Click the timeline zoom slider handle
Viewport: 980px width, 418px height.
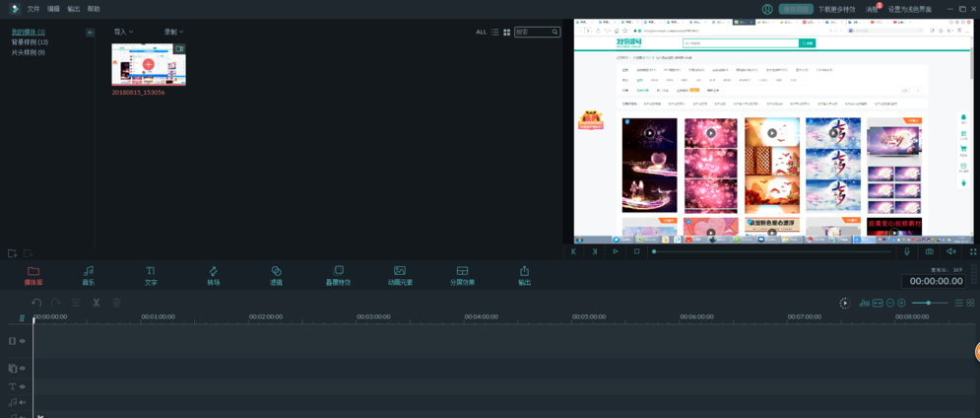pos(928,303)
